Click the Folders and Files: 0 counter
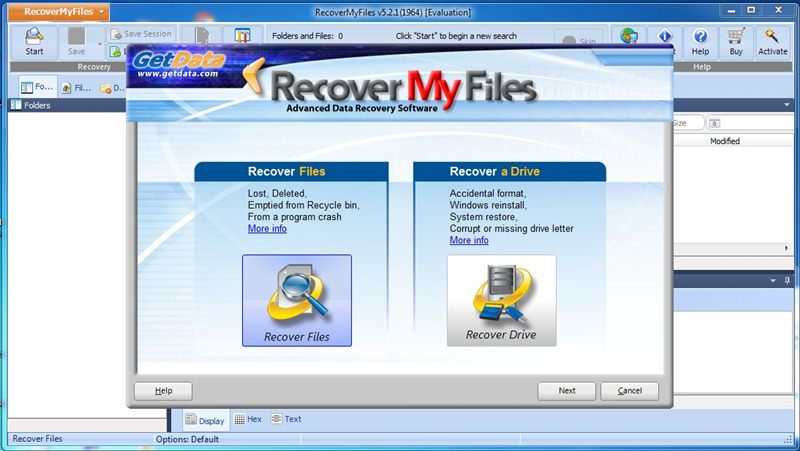Image resolution: width=800 pixels, height=451 pixels. pos(307,36)
